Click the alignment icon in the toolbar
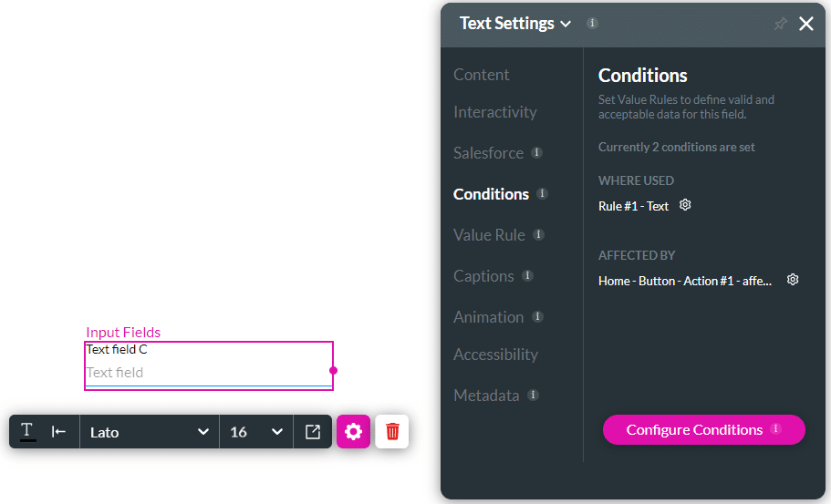The width and height of the screenshot is (831, 504). (x=58, y=431)
